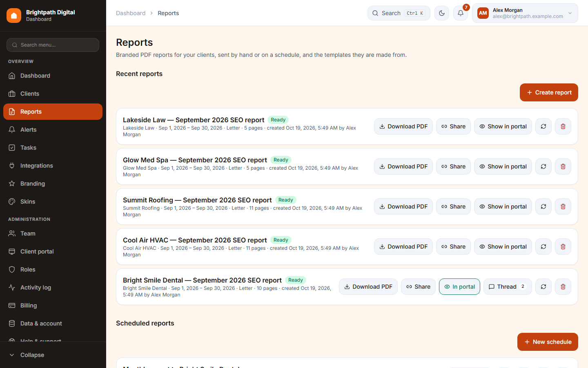
Task: Click the Create report button
Action: pos(549,92)
